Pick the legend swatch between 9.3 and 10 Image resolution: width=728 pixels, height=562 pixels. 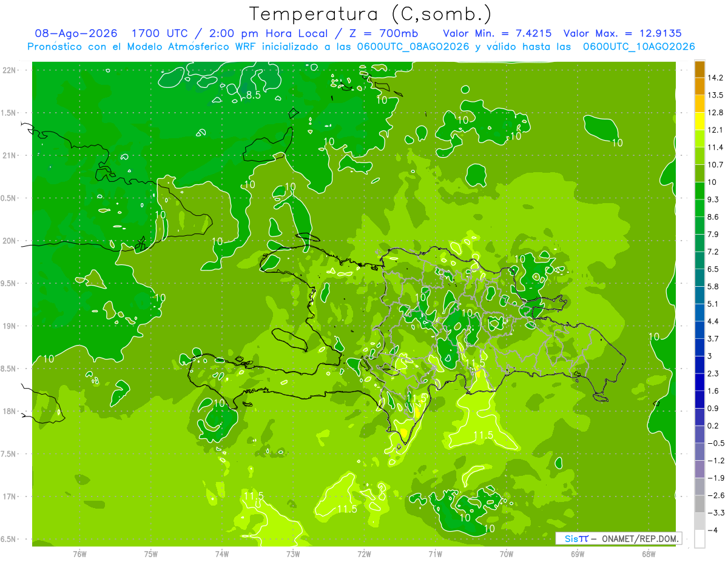[x=699, y=190]
